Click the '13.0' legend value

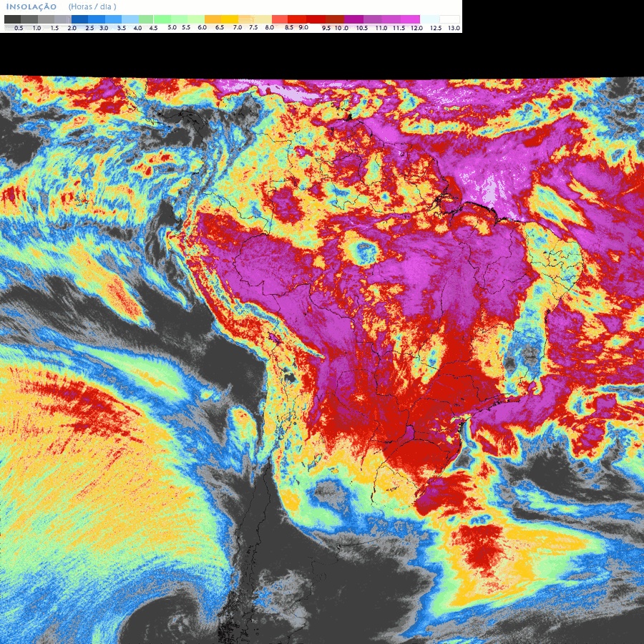coord(454,29)
